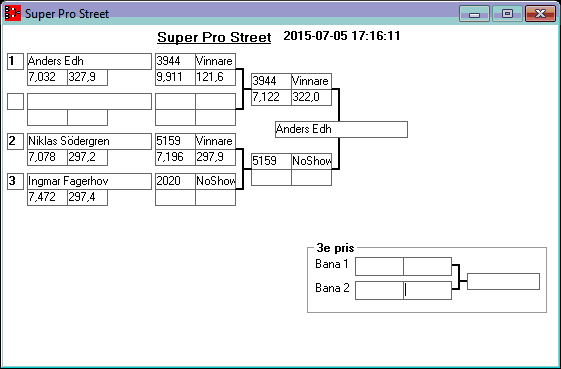Select the 9,911 round one time field
This screenshot has width=561, height=369.
pos(175,78)
